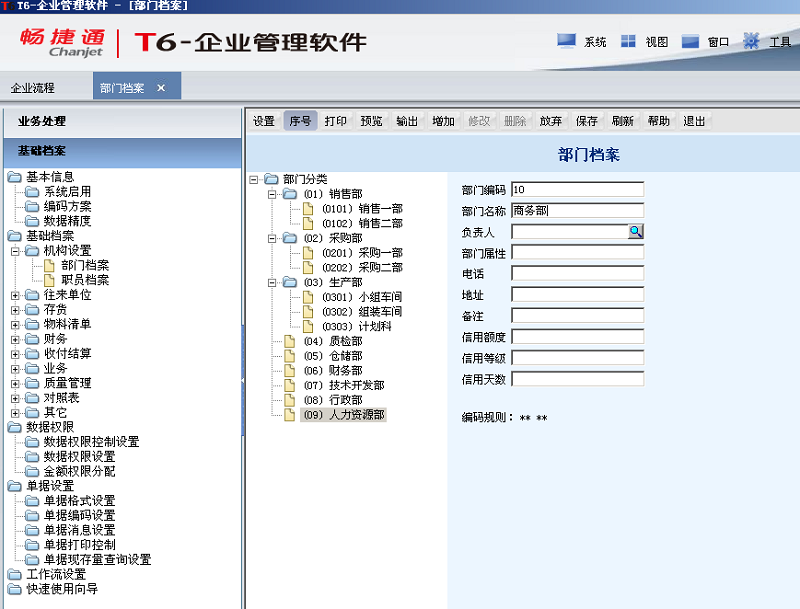The width and height of the screenshot is (800, 609).
Task: Click the 部门编码 input field
Action: 578,189
